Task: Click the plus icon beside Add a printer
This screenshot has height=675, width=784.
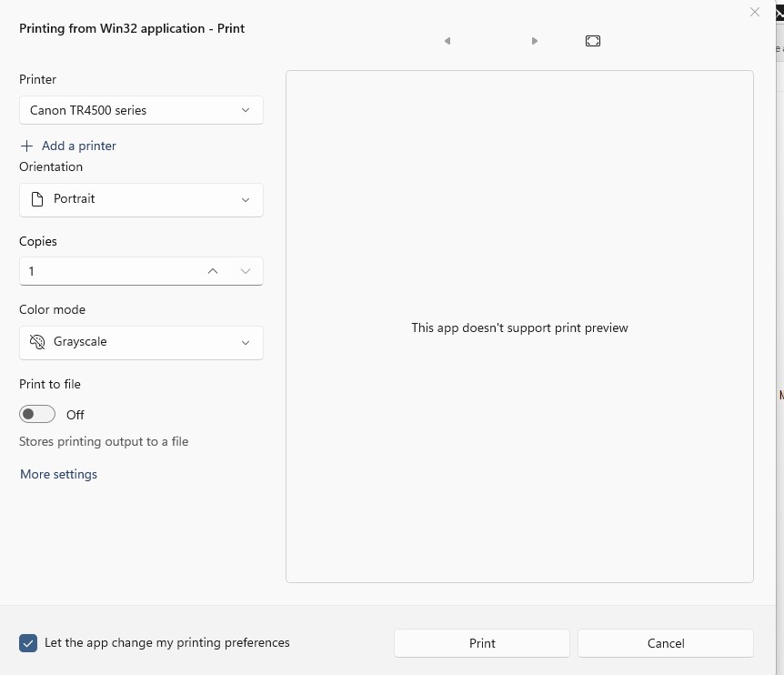Action: 26,146
